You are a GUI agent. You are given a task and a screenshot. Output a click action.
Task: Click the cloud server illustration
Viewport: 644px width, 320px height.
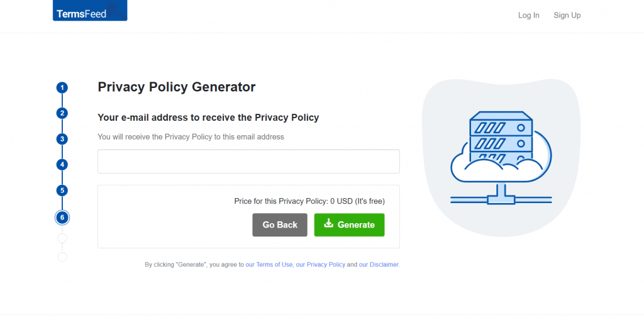501,158
